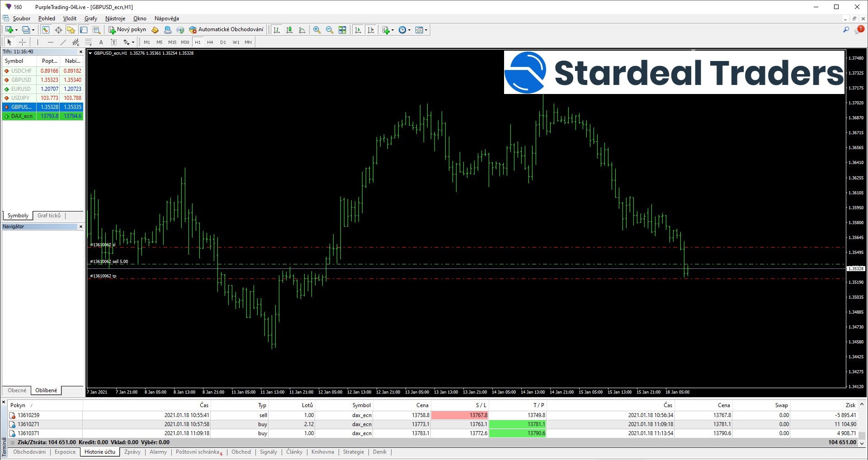The height and width of the screenshot is (460, 868).
Task: Zoom in the chart with magnifier plus icon
Action: 317,30
